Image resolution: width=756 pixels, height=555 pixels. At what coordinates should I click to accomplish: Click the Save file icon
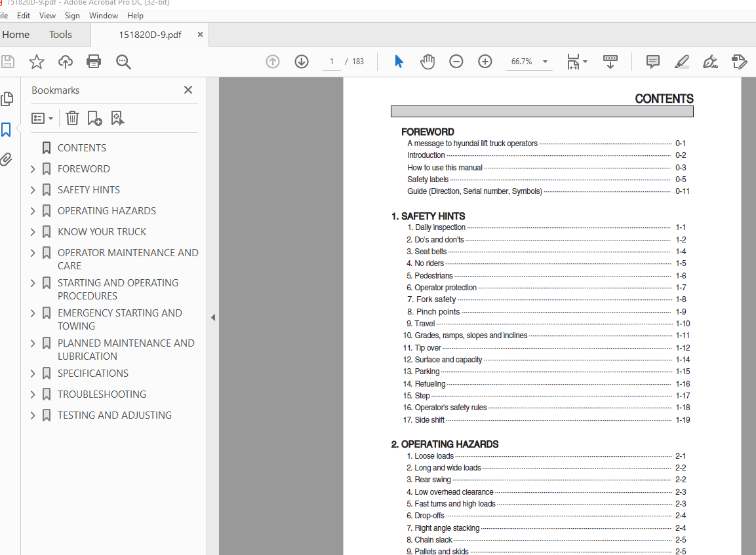(8, 62)
